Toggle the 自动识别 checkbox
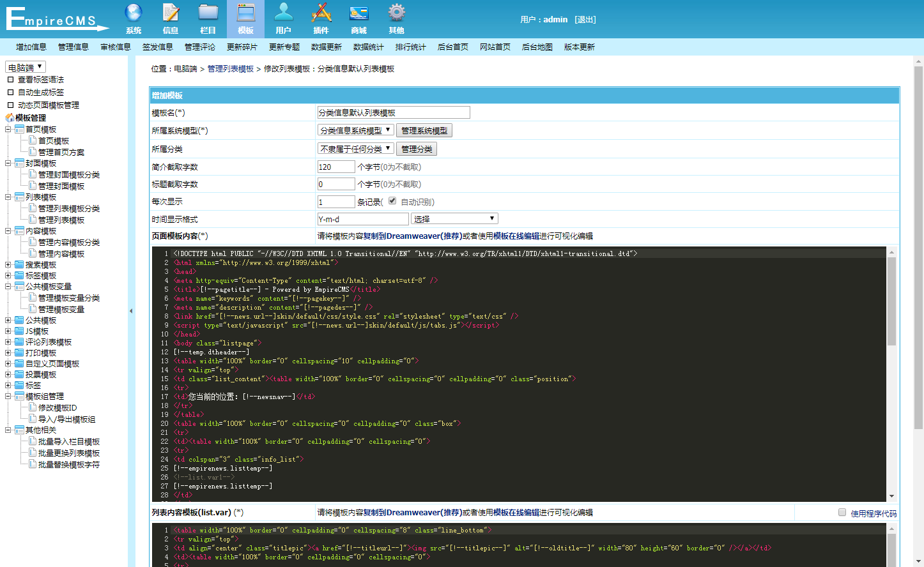The width and height of the screenshot is (924, 567). (x=392, y=200)
